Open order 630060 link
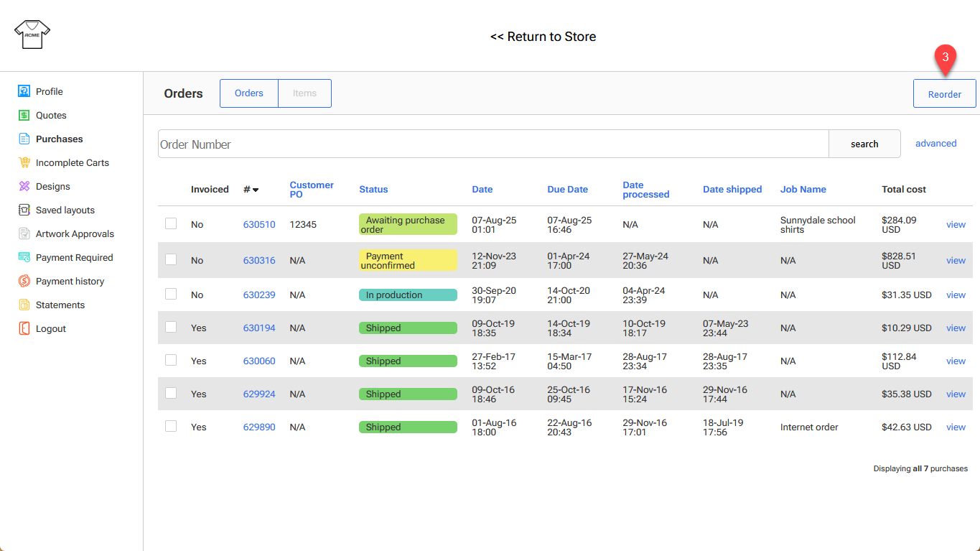This screenshot has width=980, height=551. tap(259, 361)
